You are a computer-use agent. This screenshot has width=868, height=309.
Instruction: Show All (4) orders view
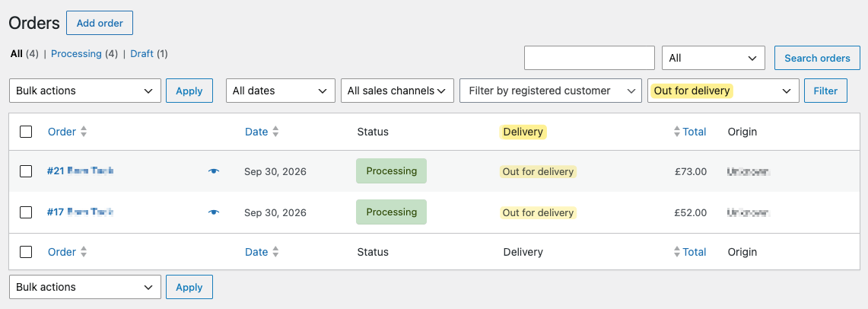(x=25, y=54)
